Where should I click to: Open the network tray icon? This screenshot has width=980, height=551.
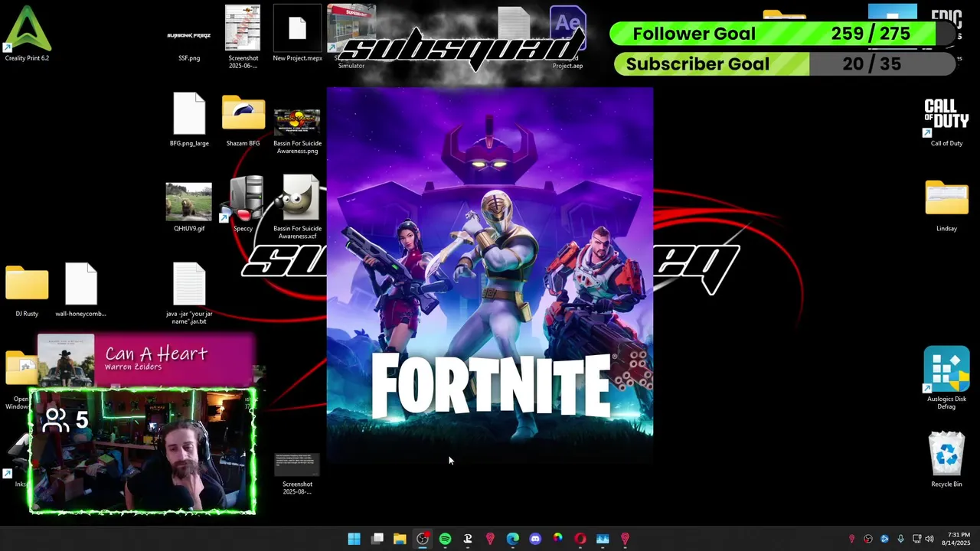[x=916, y=539]
